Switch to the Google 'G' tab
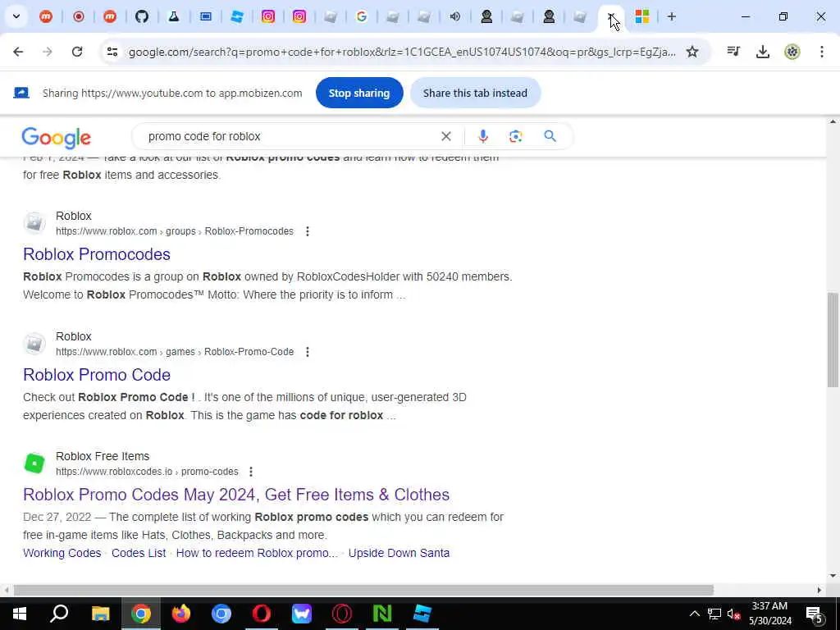The width and height of the screenshot is (840, 630). click(362, 16)
